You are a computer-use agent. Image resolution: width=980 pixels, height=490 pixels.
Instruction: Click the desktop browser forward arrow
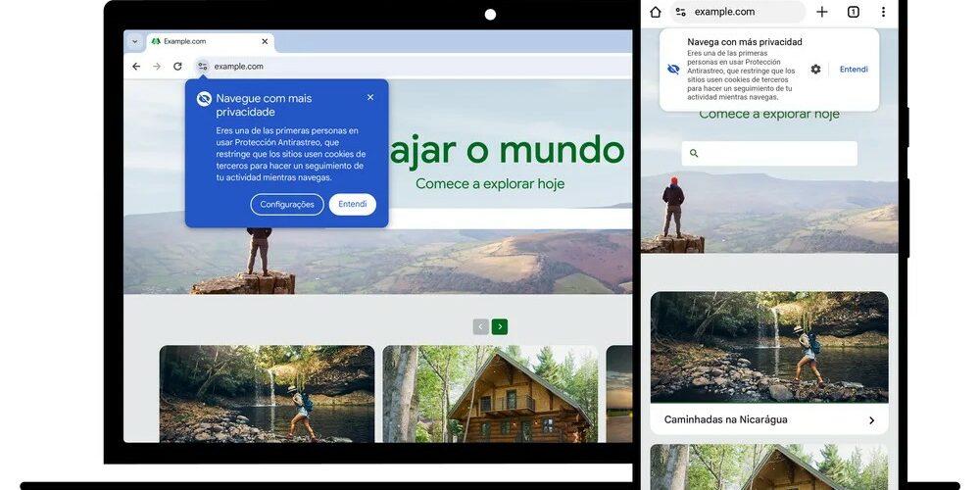coord(157,67)
